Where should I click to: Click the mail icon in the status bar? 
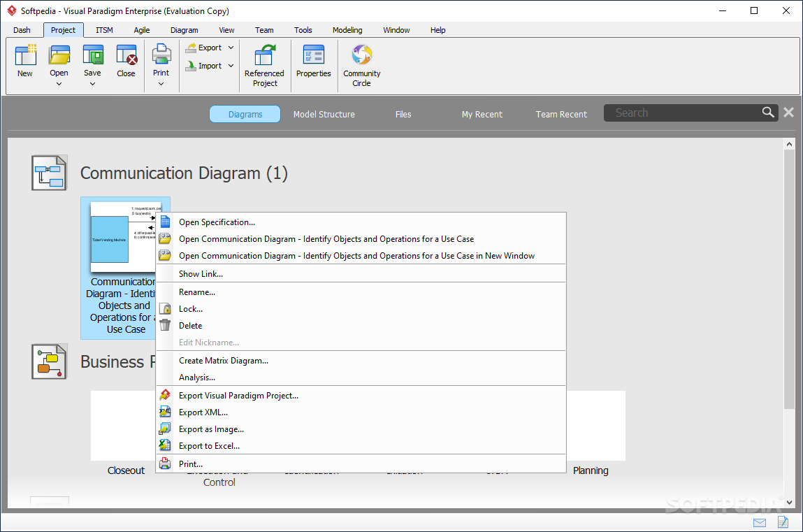(760, 522)
